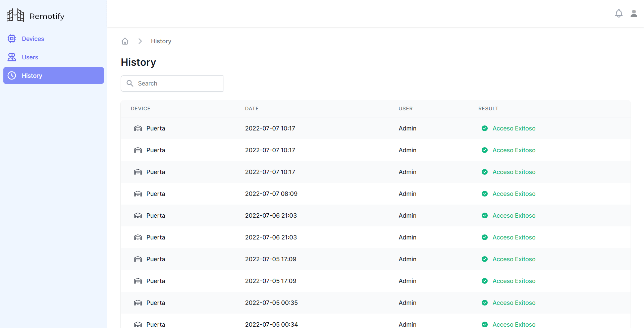The width and height of the screenshot is (644, 328).
Task: Click the Users people icon in sidebar
Action: click(x=12, y=57)
